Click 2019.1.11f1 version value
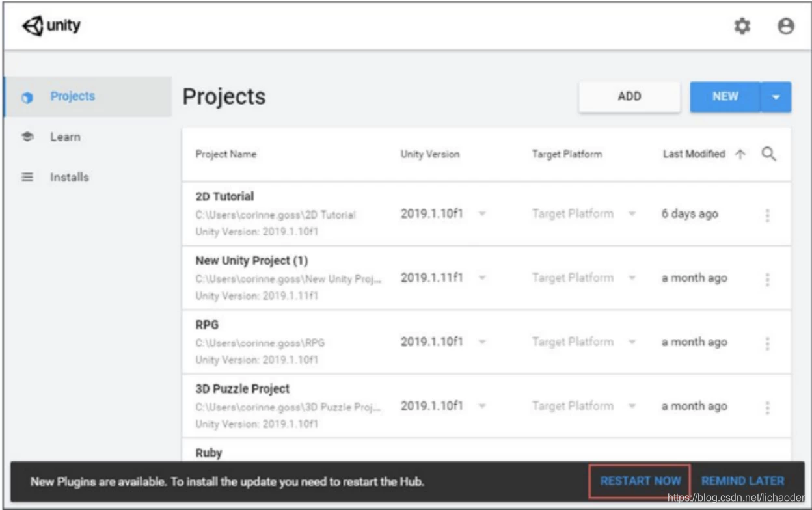Image resolution: width=812 pixels, height=510 pixels. pyautogui.click(x=432, y=278)
